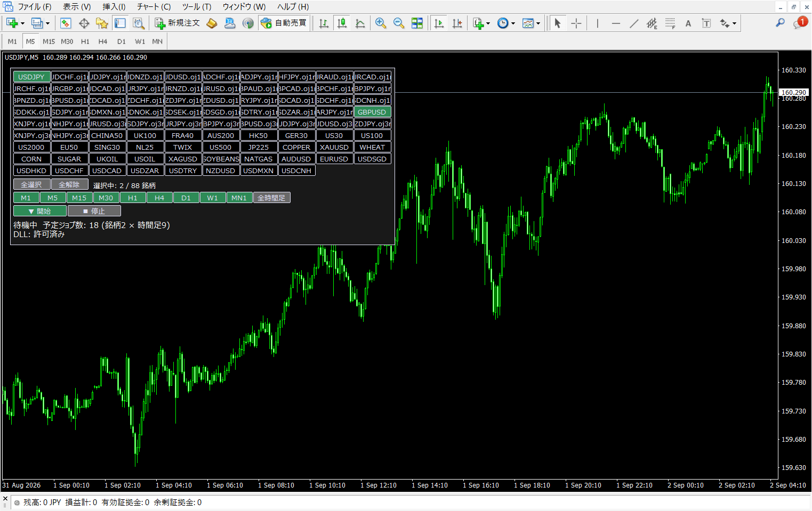
Task: Open the Data Window crosshair-circle icon
Action: point(84,23)
